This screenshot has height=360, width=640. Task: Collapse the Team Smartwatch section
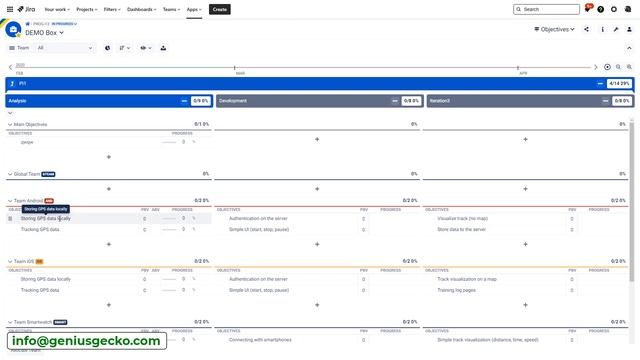(x=10, y=322)
